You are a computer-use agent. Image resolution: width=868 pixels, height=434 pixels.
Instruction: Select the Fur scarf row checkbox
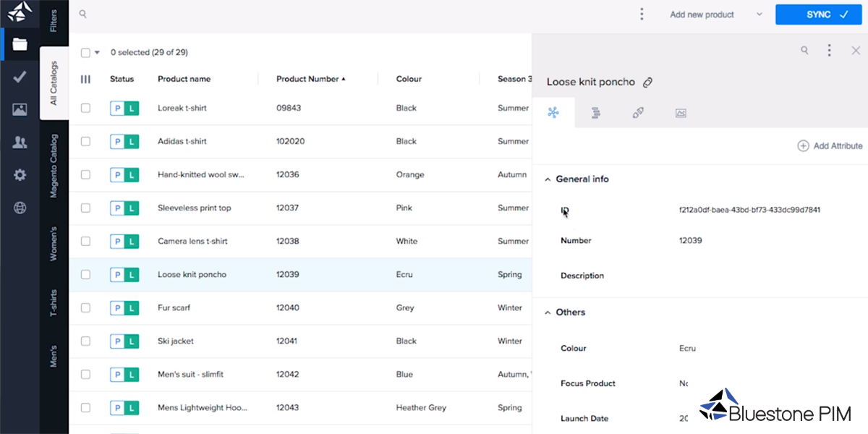click(85, 307)
